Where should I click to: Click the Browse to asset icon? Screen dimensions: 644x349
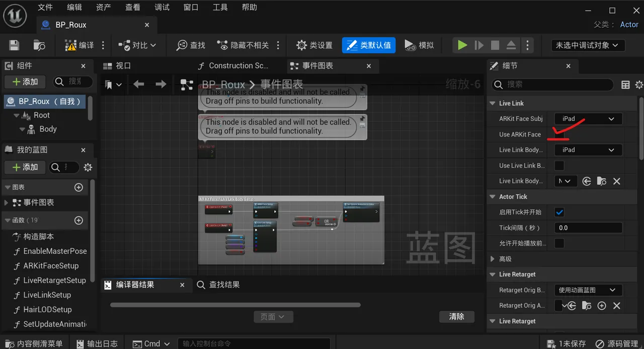tap(39, 45)
